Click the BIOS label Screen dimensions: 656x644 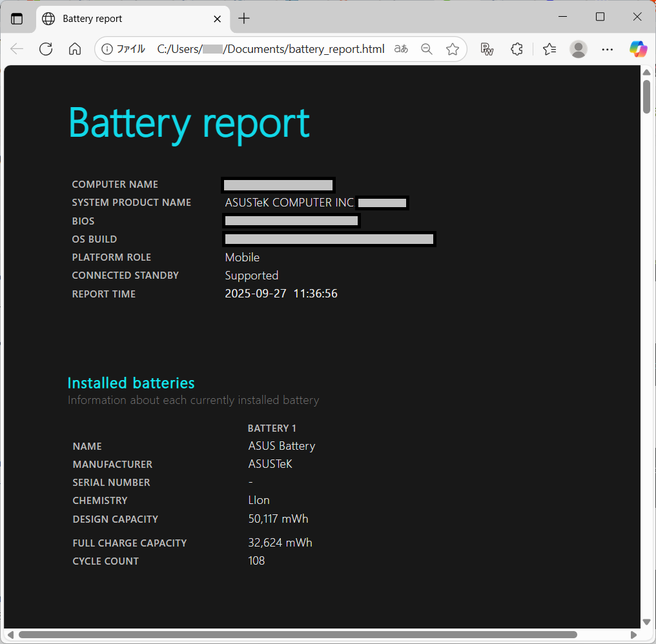83,221
